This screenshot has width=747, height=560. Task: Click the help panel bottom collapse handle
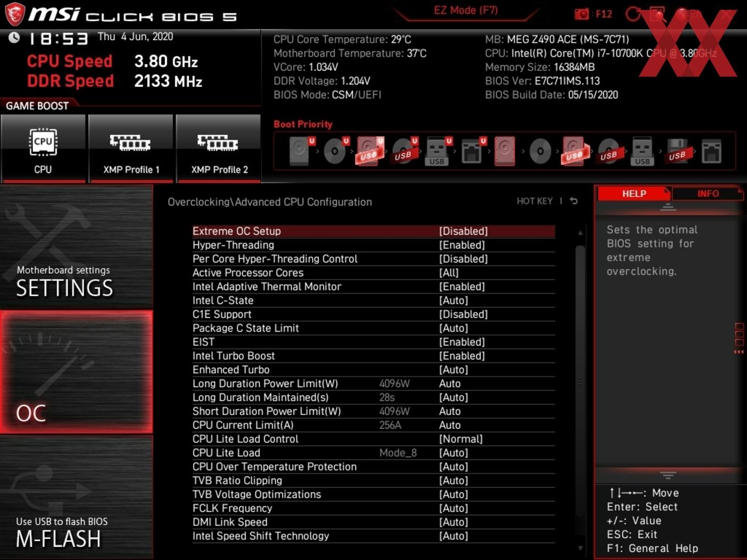(668, 474)
